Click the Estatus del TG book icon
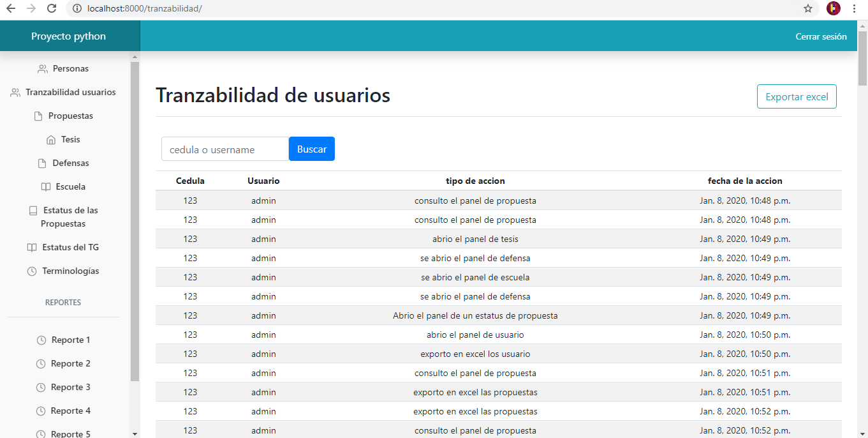Screen dimensions: 868x438 (32, 248)
